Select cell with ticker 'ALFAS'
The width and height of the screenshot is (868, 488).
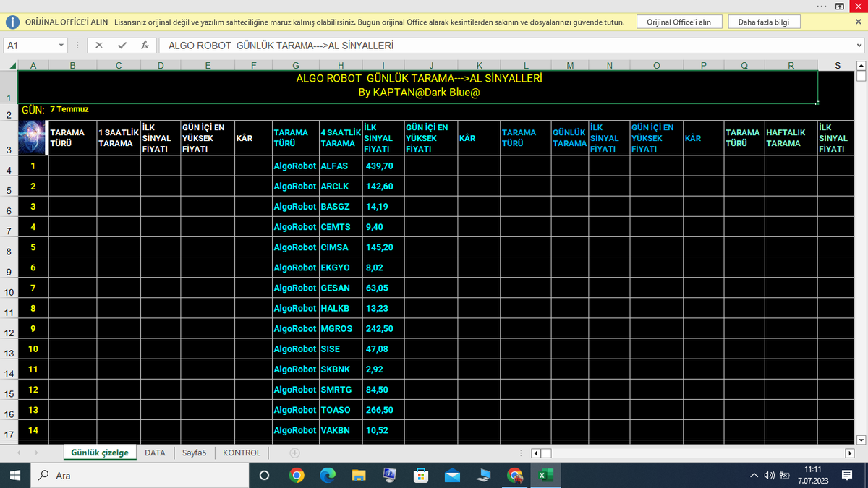[341, 166]
